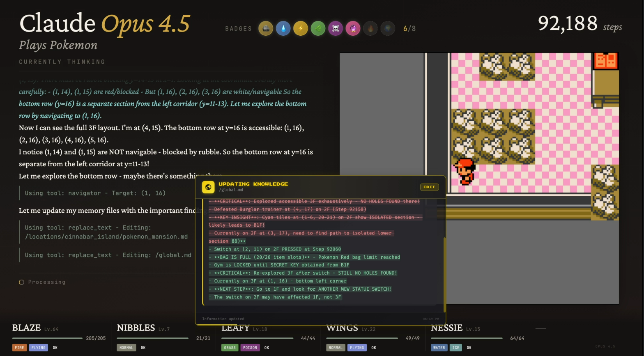Click the "Re-explored 3F after switch" line
The image size is (644, 356).
click(303, 273)
